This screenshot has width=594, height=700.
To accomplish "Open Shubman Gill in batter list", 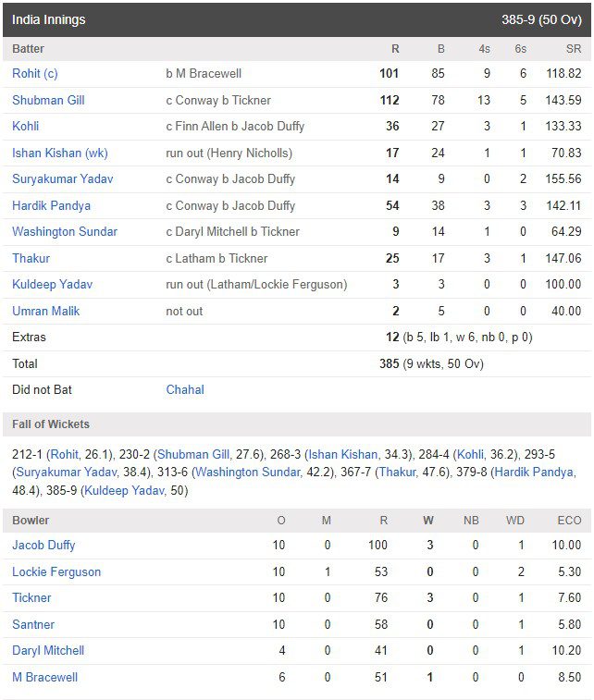I will click(x=48, y=100).
